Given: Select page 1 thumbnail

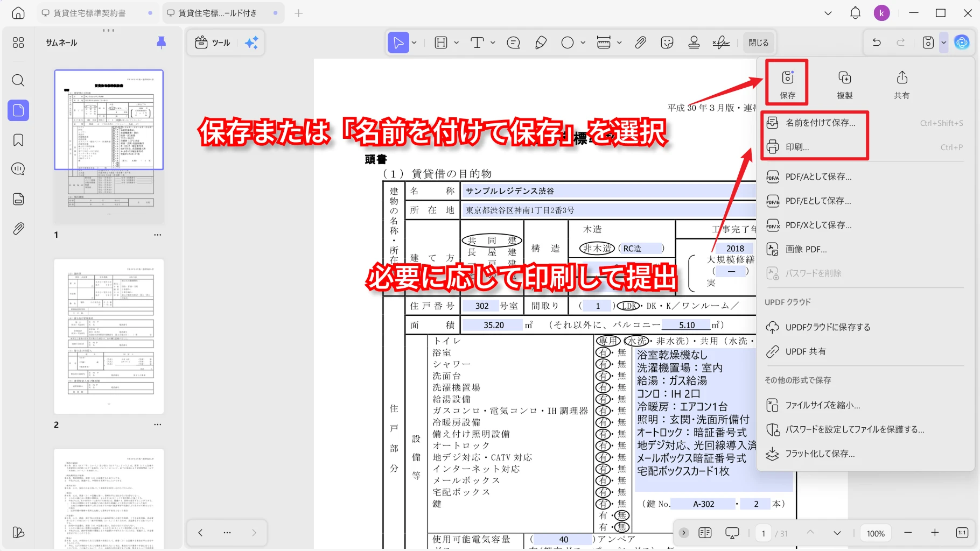Looking at the screenshot, I should pos(109,146).
